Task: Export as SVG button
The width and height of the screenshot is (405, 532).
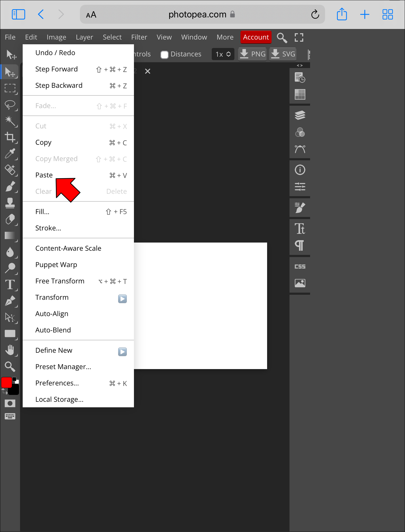Action: (283, 54)
